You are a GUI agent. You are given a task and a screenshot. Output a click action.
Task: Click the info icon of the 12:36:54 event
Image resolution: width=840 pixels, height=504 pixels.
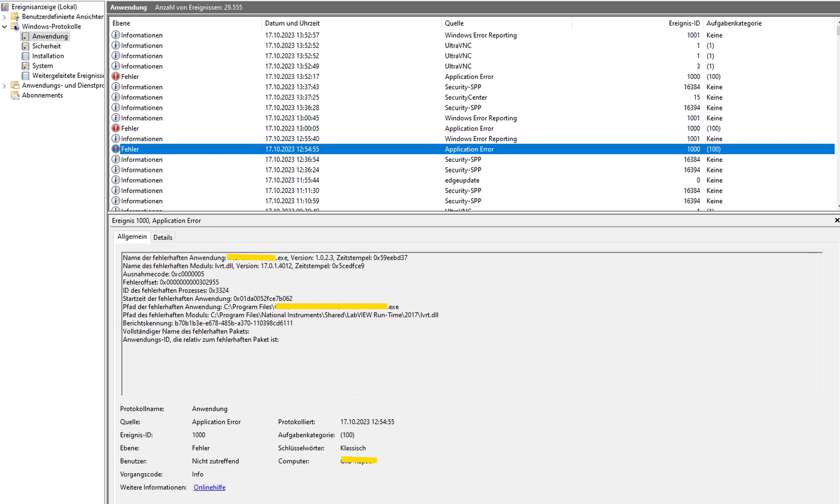pos(115,159)
